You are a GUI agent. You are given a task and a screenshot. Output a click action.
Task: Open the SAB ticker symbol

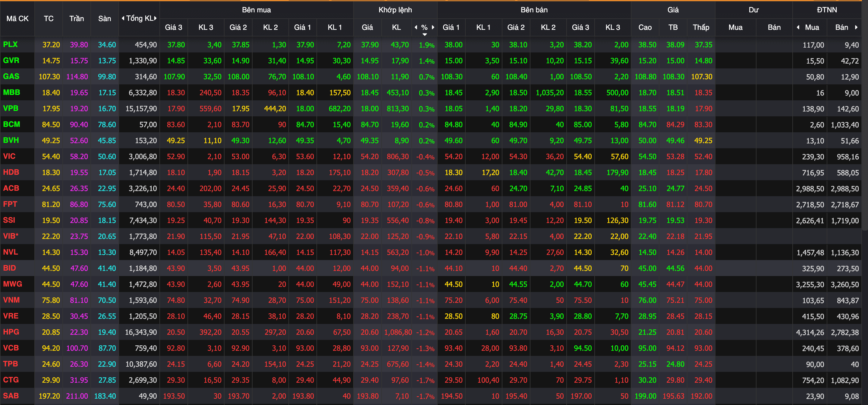click(x=11, y=396)
